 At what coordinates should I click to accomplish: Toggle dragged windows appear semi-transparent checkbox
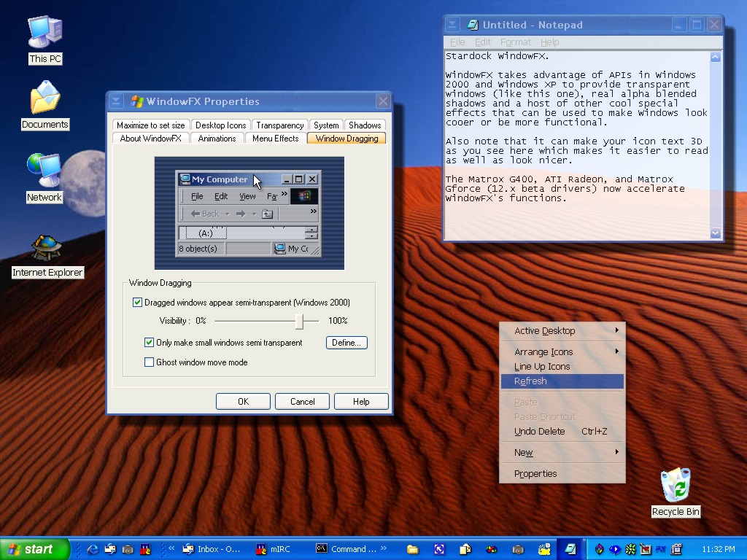138,303
